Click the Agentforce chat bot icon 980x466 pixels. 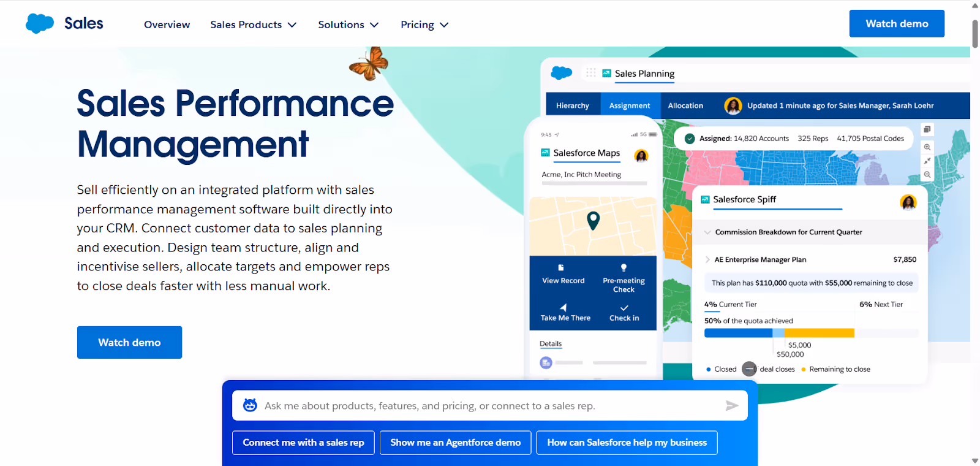point(250,405)
